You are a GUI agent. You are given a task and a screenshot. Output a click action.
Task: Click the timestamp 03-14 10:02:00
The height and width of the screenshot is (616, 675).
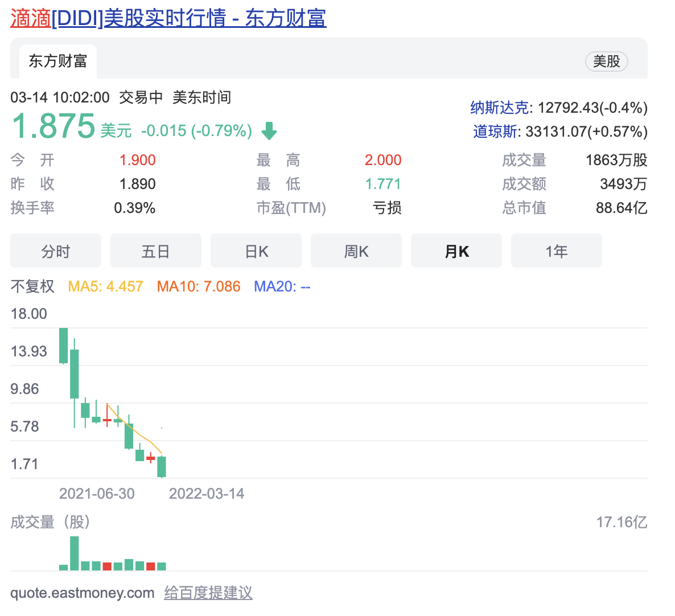click(x=60, y=98)
